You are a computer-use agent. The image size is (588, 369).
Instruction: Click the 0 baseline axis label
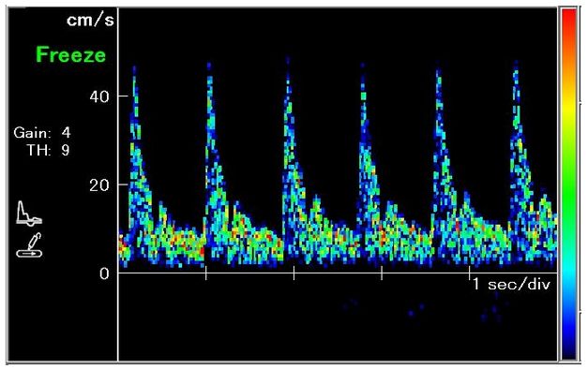click(104, 273)
